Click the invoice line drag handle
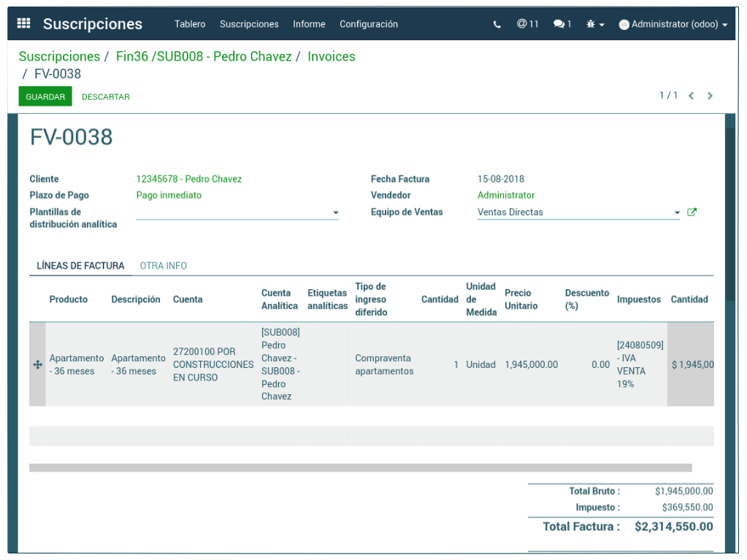The height and width of the screenshot is (560, 747). (x=38, y=364)
